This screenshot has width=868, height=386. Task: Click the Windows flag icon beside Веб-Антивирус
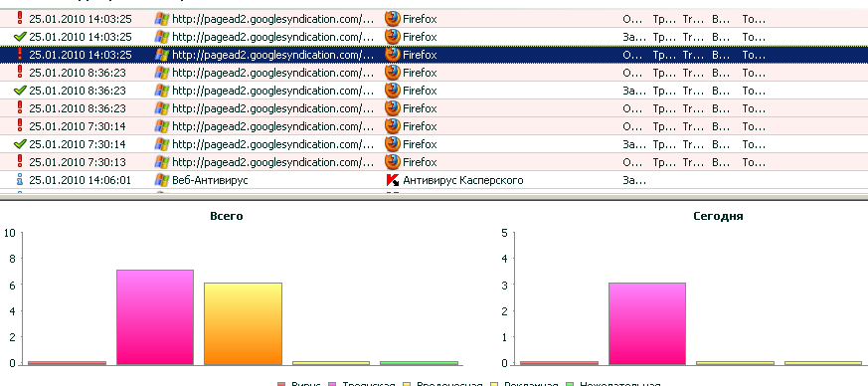[x=162, y=180]
